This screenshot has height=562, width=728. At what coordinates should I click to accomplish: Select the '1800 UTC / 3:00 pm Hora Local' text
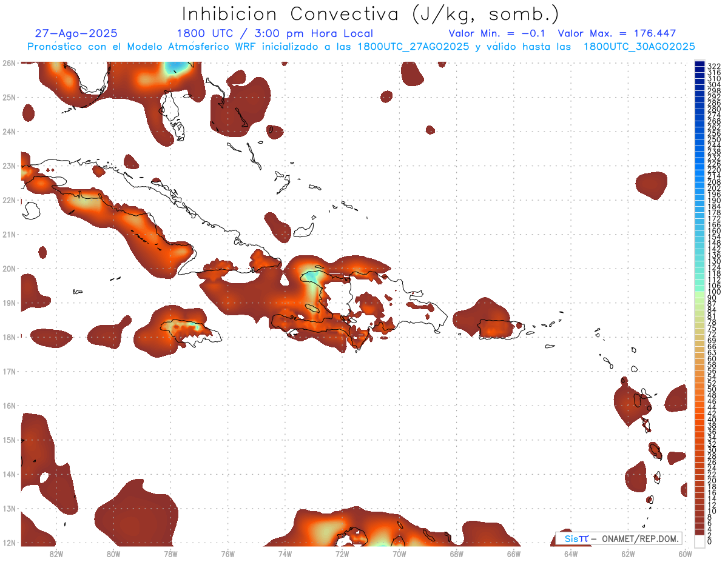coord(275,33)
